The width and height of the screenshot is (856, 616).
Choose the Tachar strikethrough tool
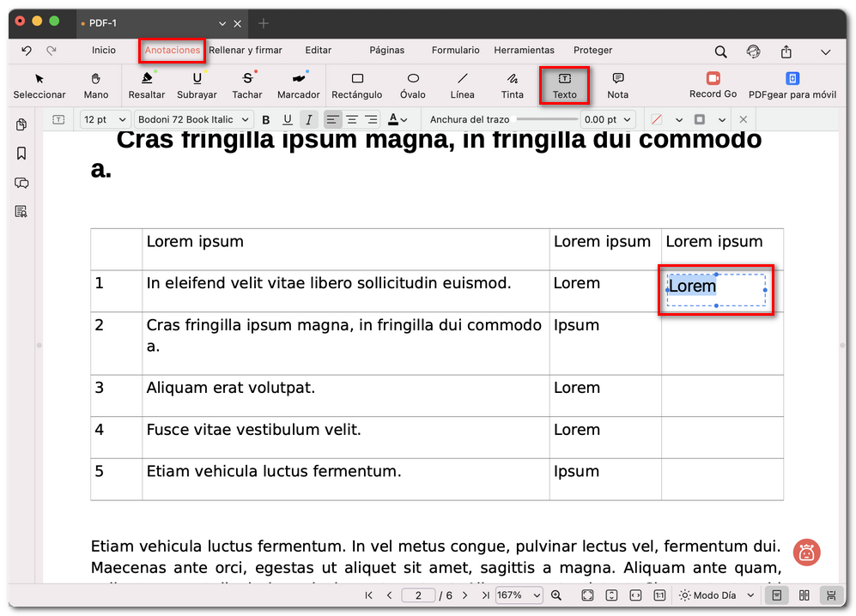point(247,84)
